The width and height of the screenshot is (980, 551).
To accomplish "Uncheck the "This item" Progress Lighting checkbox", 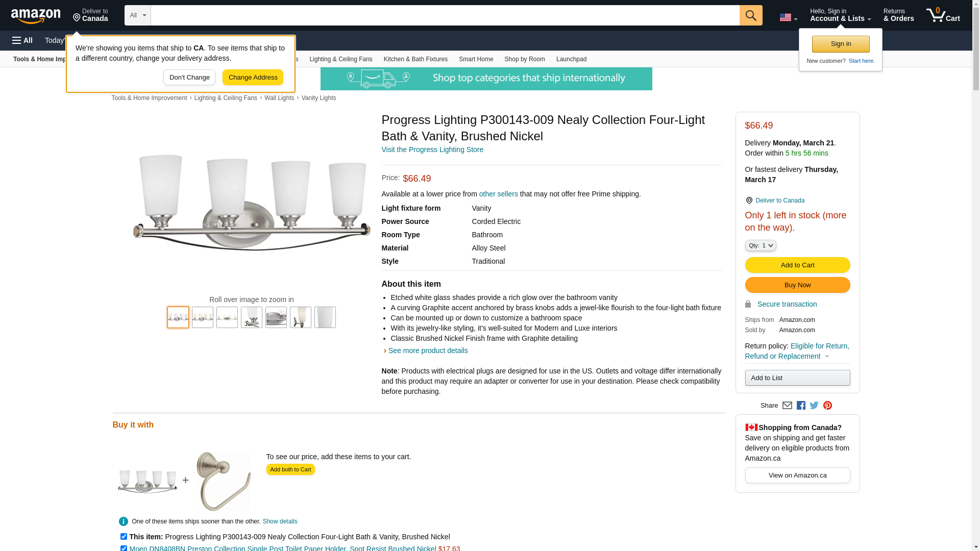I will (x=124, y=536).
